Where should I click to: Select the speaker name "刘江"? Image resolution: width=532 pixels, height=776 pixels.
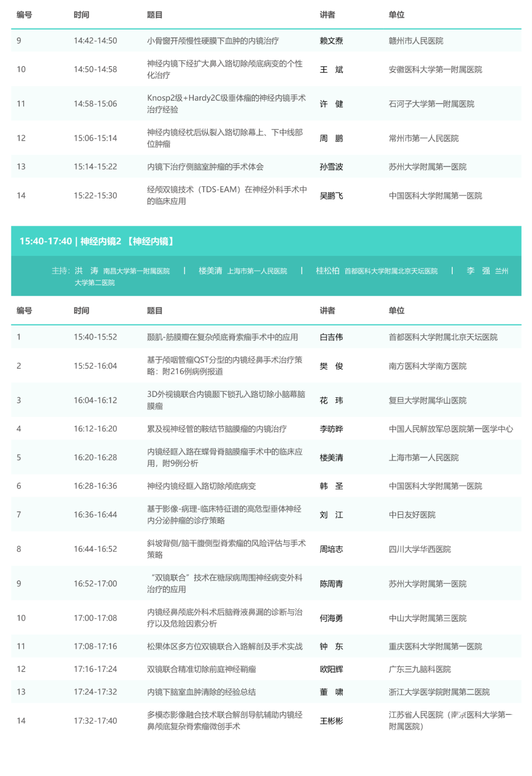click(x=332, y=515)
